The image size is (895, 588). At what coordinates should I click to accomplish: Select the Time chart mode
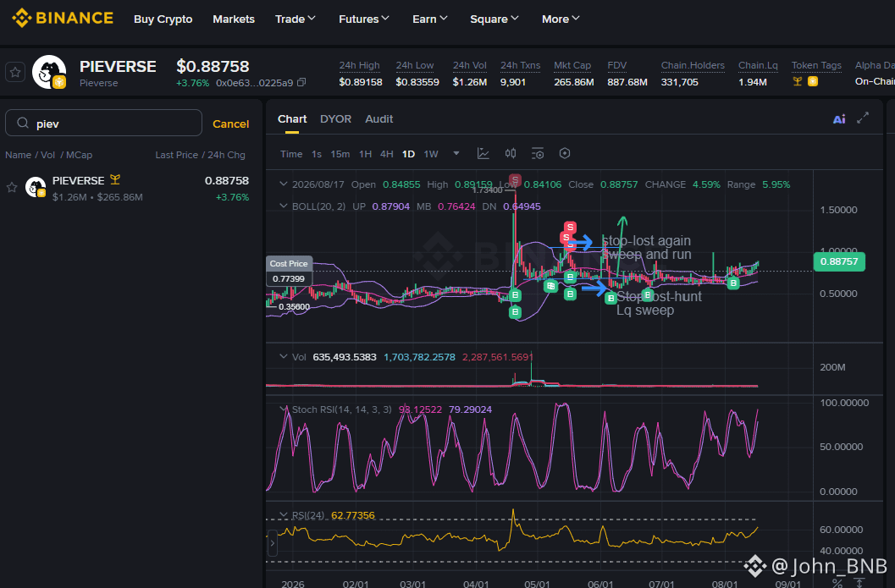tap(291, 154)
